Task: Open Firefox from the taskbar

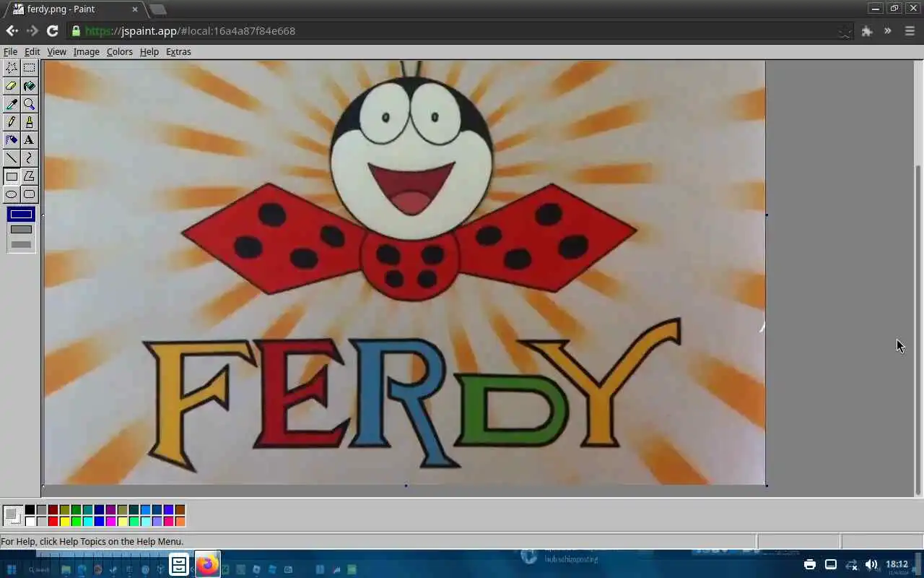Action: click(208, 564)
